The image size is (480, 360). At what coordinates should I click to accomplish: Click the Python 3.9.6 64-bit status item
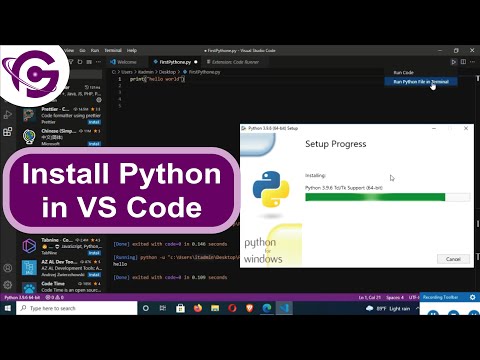[x=22, y=297]
